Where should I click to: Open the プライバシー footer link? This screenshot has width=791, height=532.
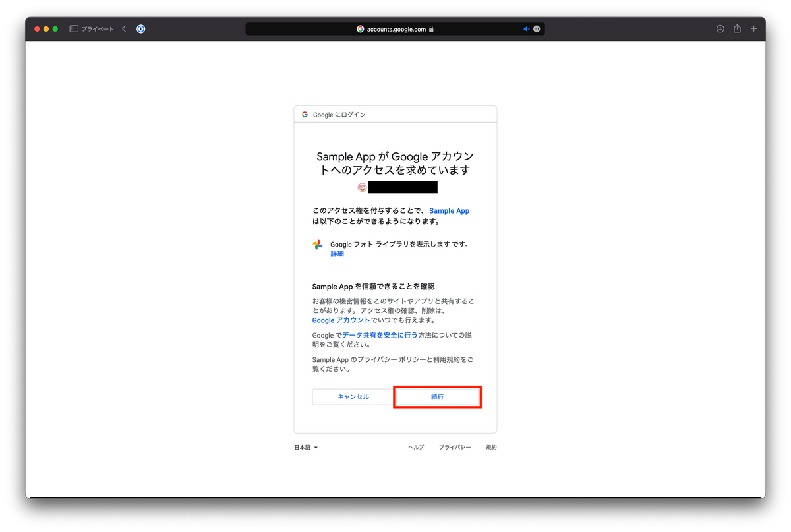point(455,448)
